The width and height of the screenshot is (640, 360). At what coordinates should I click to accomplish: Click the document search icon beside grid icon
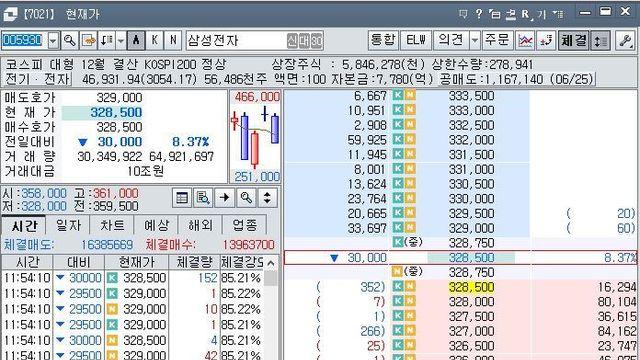tap(203, 198)
